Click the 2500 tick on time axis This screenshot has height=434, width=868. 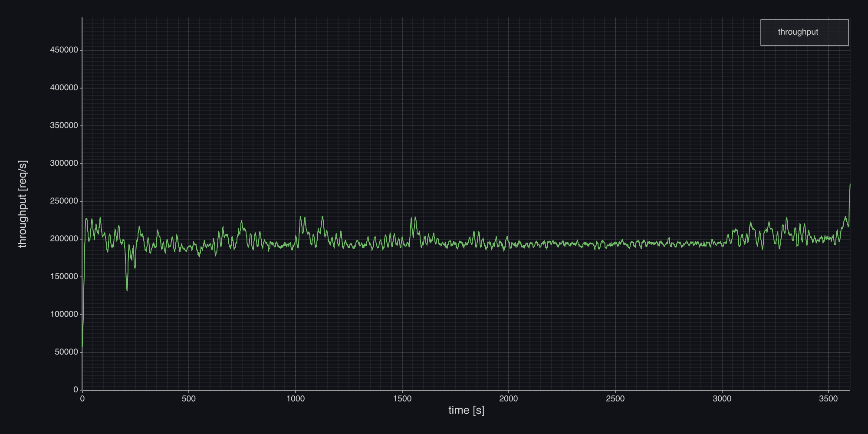(615, 399)
